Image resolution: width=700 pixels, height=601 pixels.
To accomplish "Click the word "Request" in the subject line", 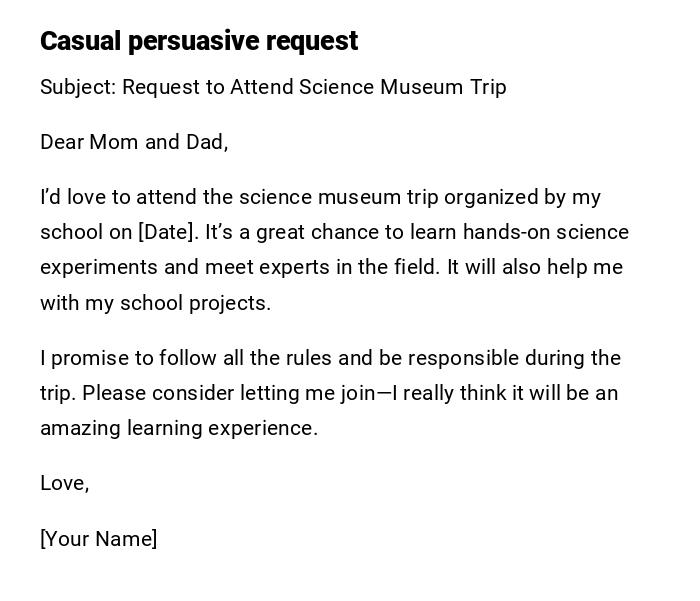I will (162, 87).
